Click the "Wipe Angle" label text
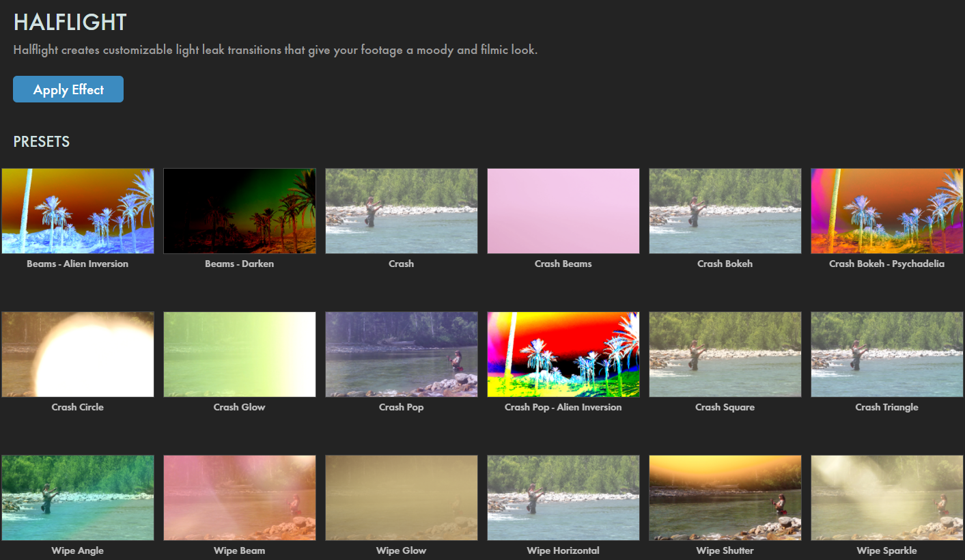The image size is (965, 560). (x=78, y=550)
